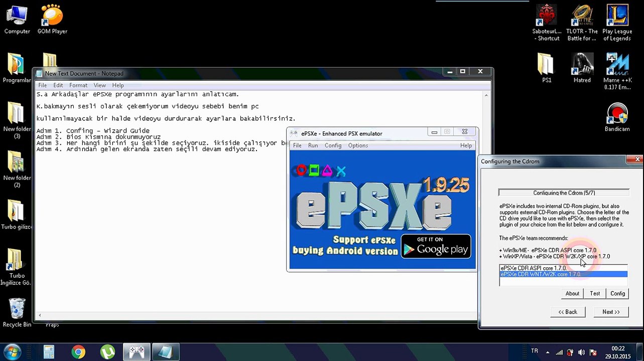
Task: Open the Turbo gilizce folder icon
Action: pos(17,216)
